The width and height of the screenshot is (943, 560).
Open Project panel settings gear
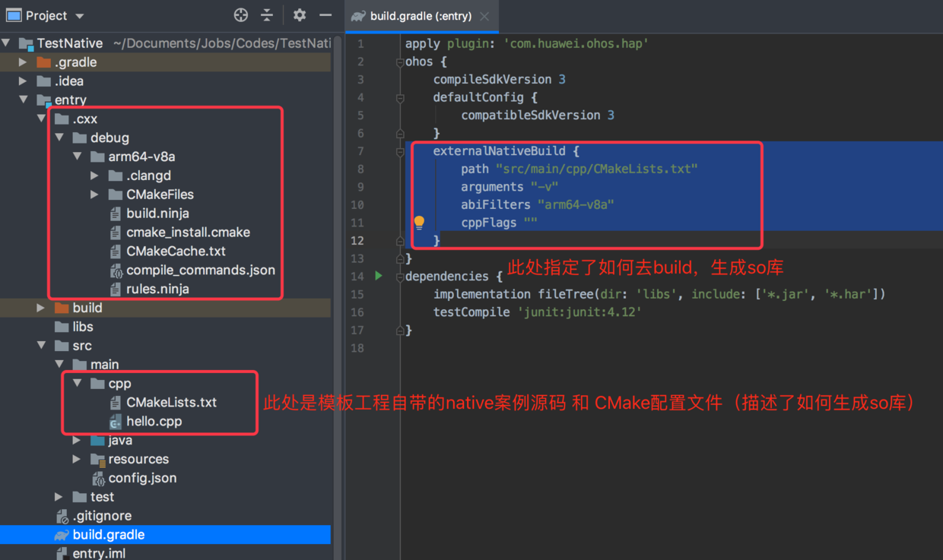(x=300, y=15)
